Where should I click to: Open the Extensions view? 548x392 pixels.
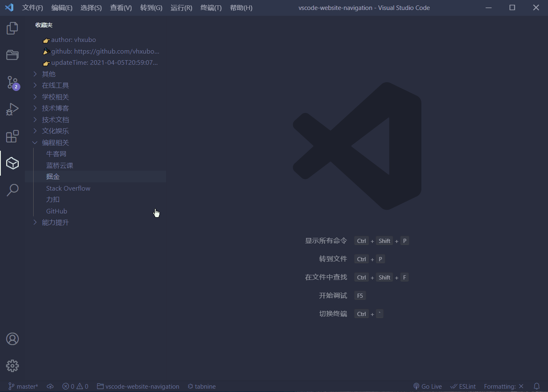(12, 136)
